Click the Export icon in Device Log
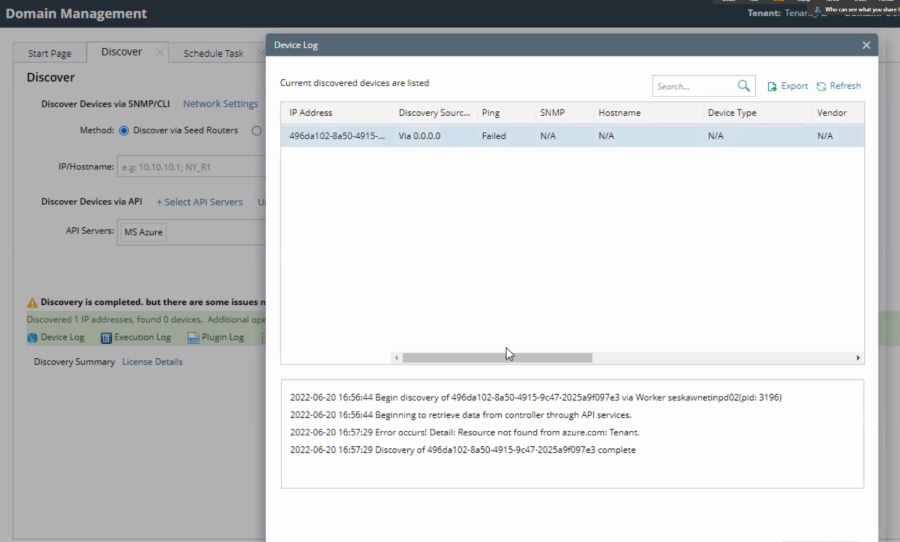 [772, 86]
